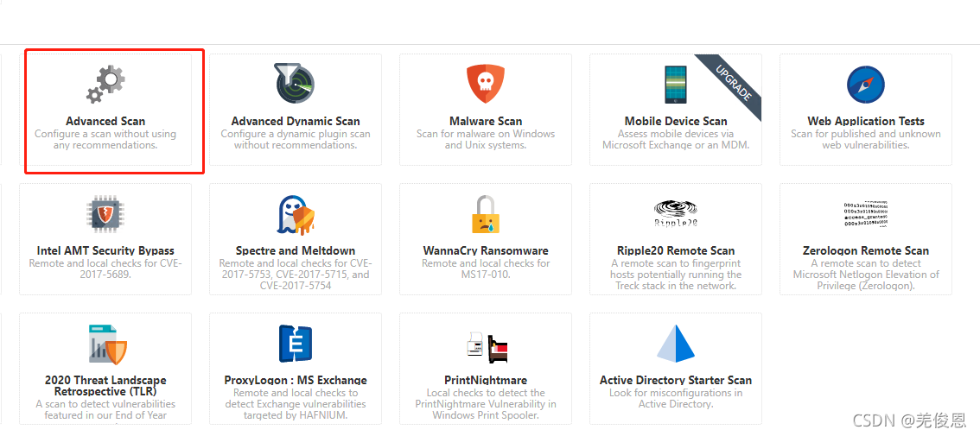Click 'Look for misconfigurations in Active Directory' text
The width and height of the screenshot is (980, 436).
676,399
